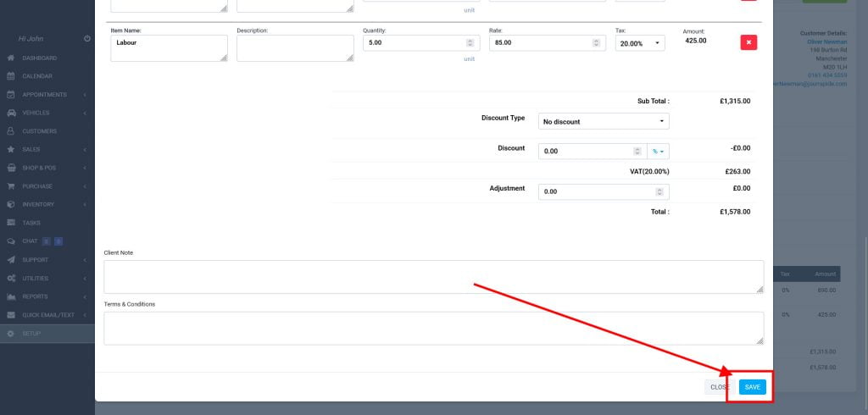Click the Close button in dialog
Image resolution: width=868 pixels, height=415 pixels.
[718, 387]
